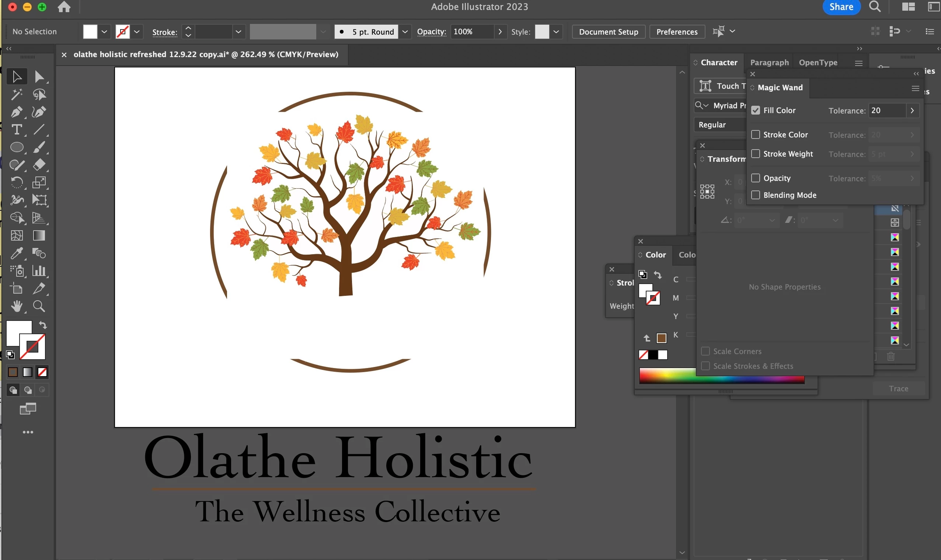The height and width of the screenshot is (560, 941).
Task: Select the Ellipse tool
Action: (x=16, y=147)
